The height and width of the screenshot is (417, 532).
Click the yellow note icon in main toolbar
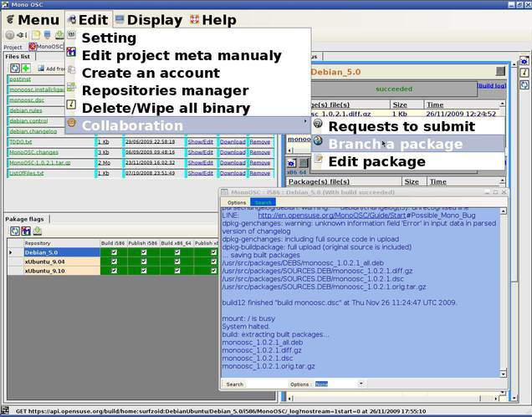(x=36, y=34)
